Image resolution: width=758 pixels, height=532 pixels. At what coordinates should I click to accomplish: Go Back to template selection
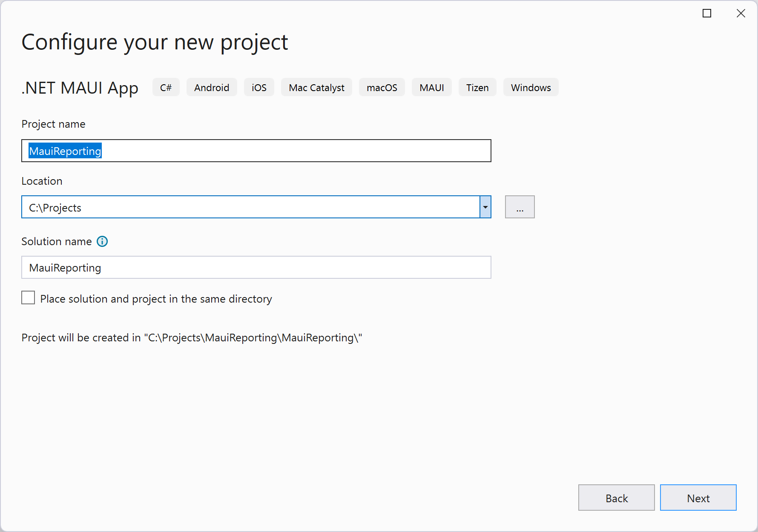click(x=616, y=498)
